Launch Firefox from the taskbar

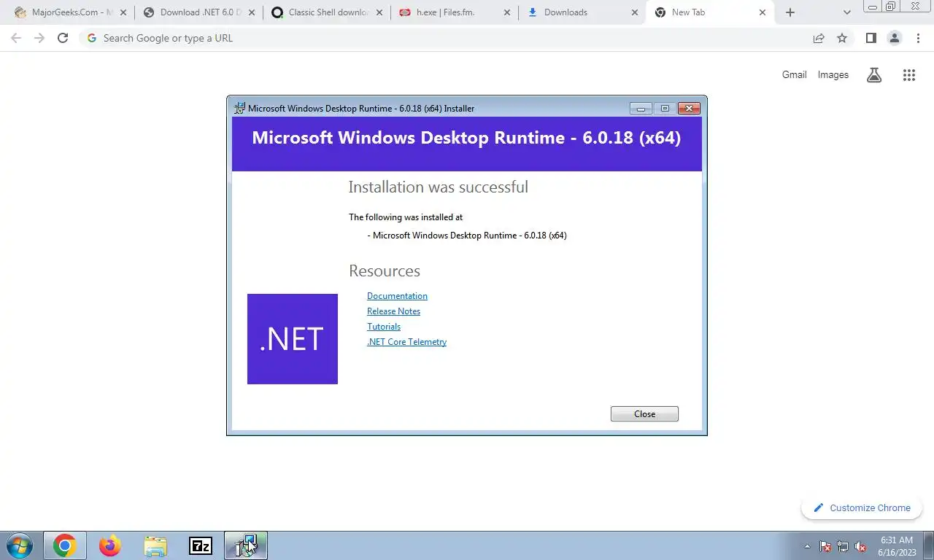(x=110, y=545)
